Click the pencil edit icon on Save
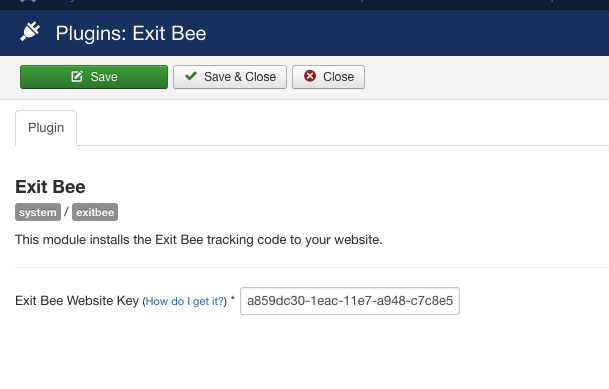The image size is (609, 389). pos(77,76)
